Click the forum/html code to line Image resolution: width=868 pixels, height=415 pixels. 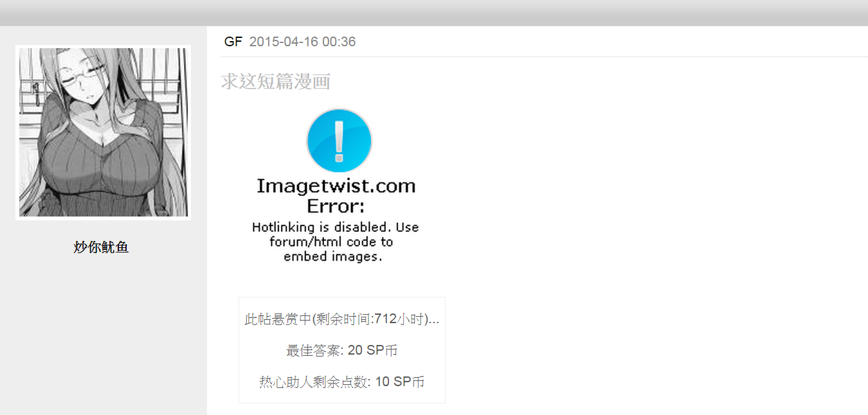331,242
